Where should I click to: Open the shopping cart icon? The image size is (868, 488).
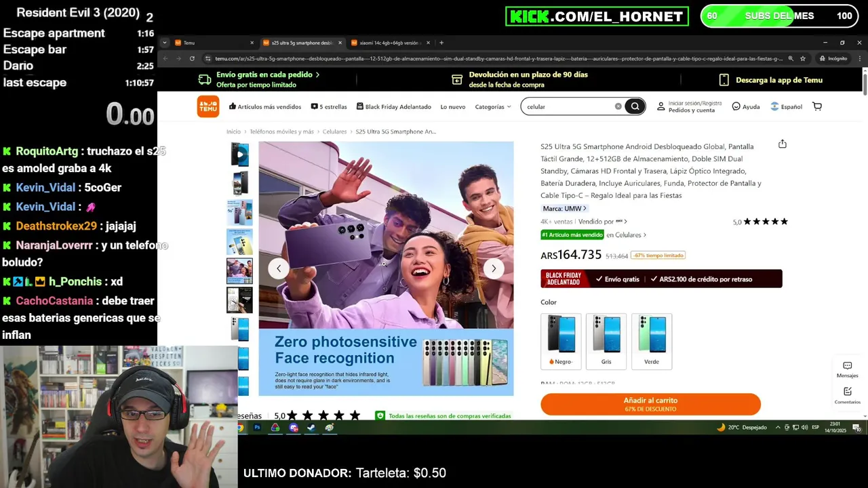click(x=817, y=106)
